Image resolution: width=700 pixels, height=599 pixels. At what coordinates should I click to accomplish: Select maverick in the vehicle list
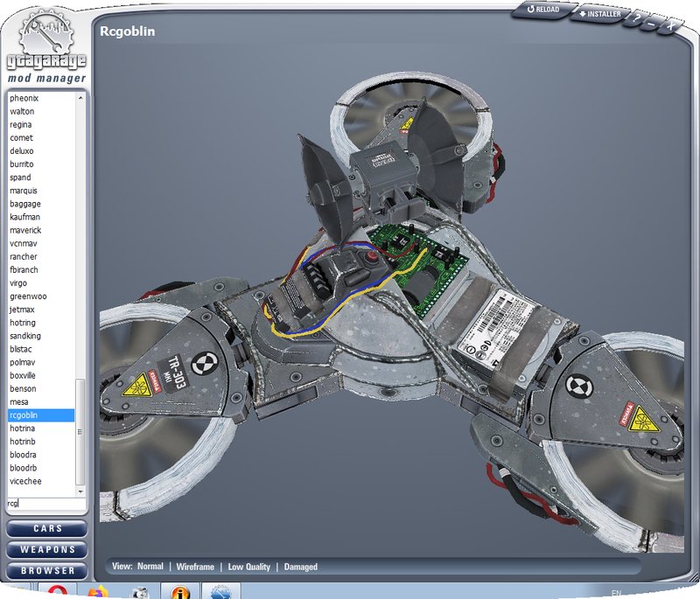(x=41, y=230)
